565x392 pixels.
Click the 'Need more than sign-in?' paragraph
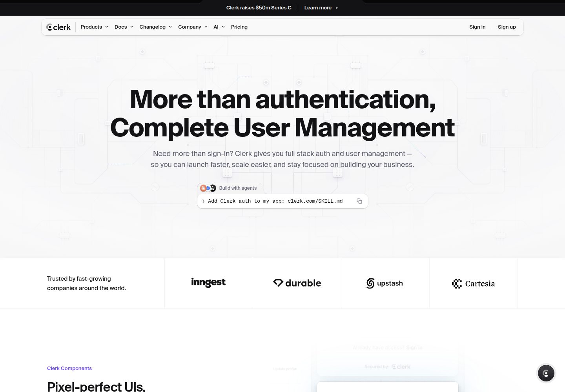(x=282, y=159)
